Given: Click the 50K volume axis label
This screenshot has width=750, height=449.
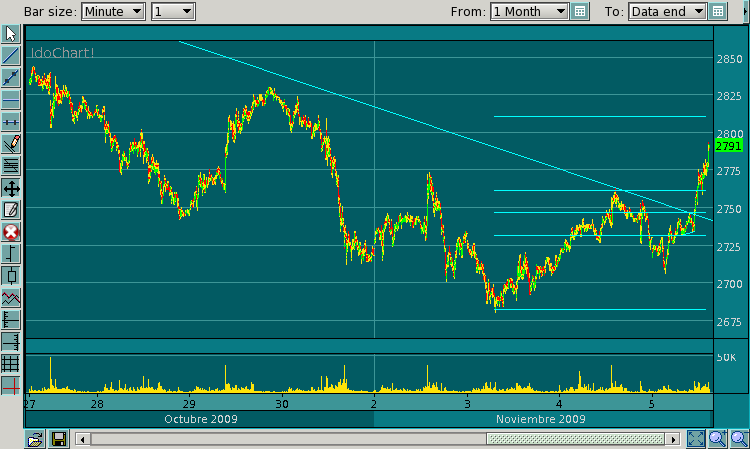Looking at the screenshot, I should tap(726, 358).
